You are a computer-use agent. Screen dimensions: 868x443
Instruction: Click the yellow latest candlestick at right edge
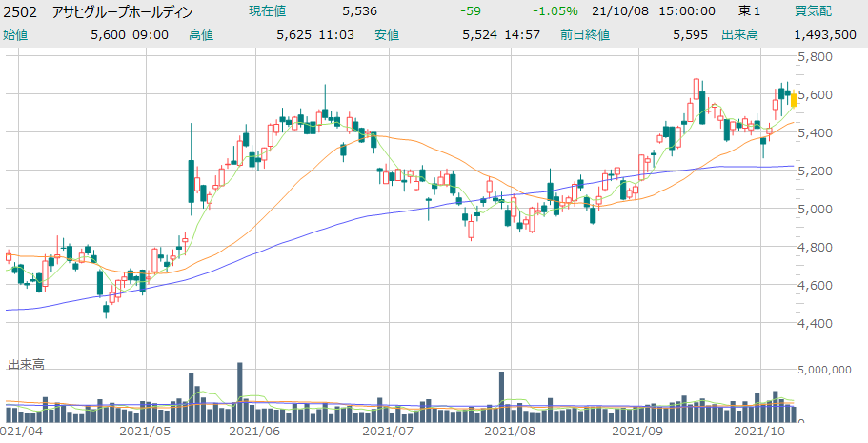(x=793, y=99)
